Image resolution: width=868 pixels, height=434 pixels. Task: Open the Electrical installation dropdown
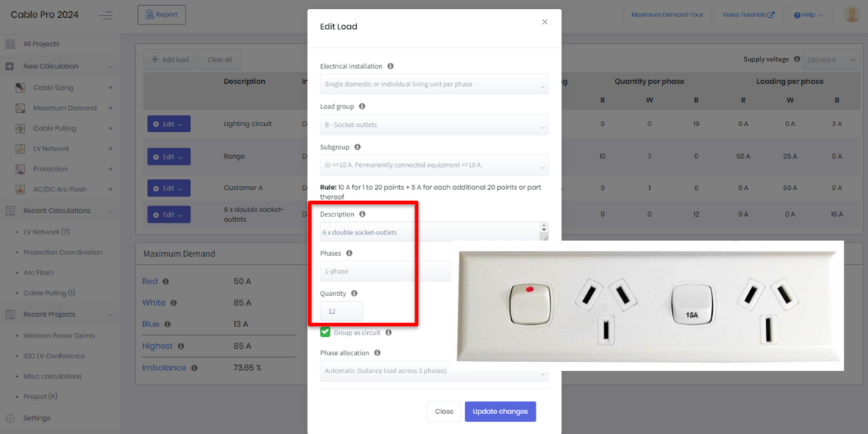[434, 85]
